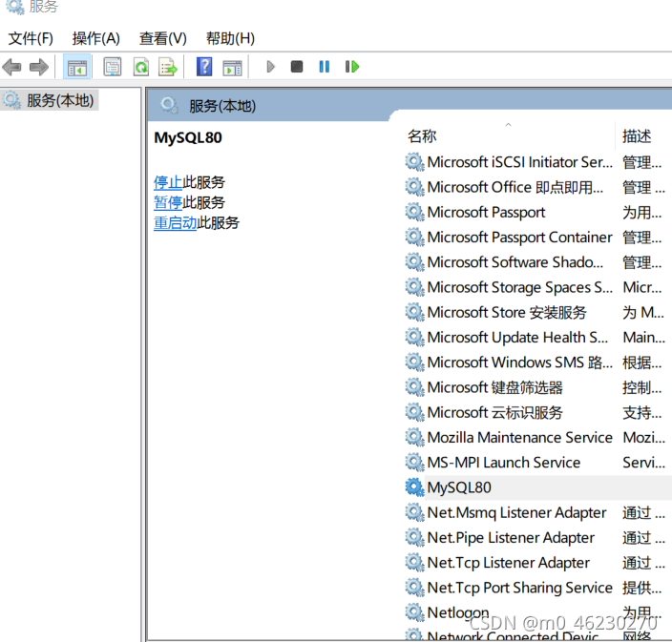Click the Mozi... description cell
Screen dimensions: 672x642
(643, 437)
